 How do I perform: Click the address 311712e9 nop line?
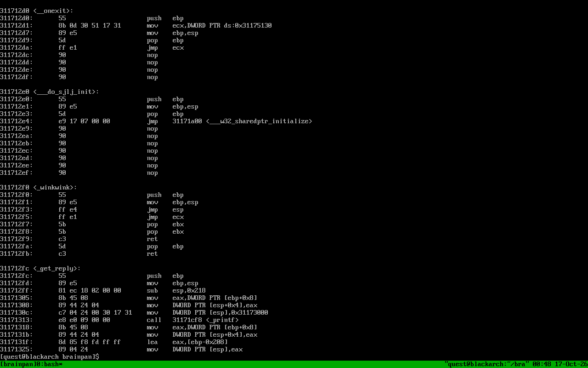pyautogui.click(x=79, y=129)
